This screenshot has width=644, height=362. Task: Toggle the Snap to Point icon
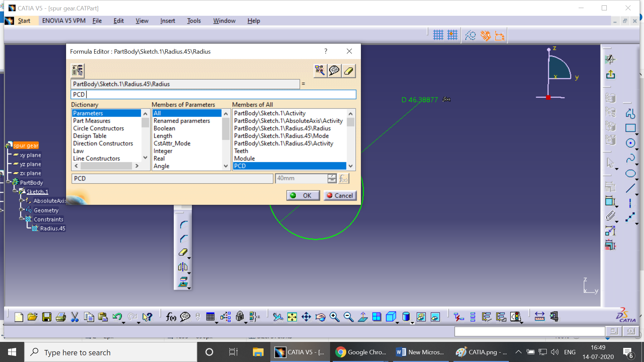click(452, 35)
